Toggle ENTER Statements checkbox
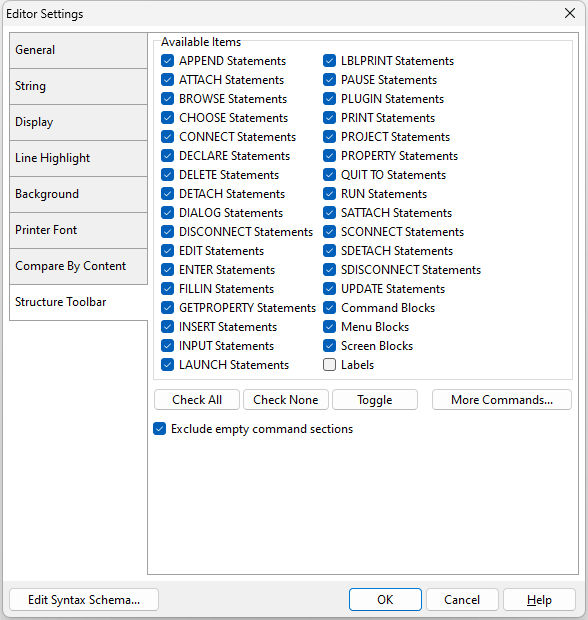 (167, 270)
